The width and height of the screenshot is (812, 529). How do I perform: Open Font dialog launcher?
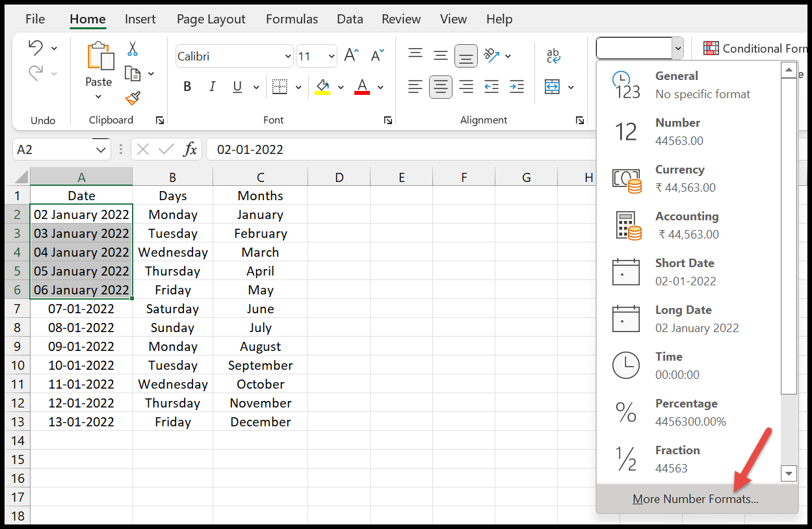click(x=388, y=120)
